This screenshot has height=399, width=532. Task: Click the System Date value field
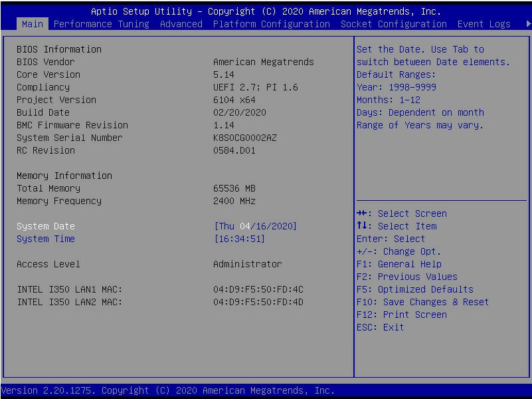click(255, 226)
